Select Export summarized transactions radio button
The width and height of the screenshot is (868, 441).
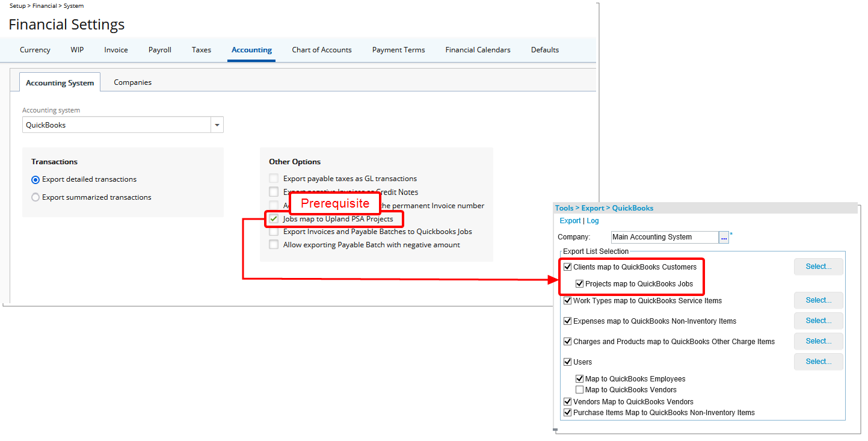(35, 197)
